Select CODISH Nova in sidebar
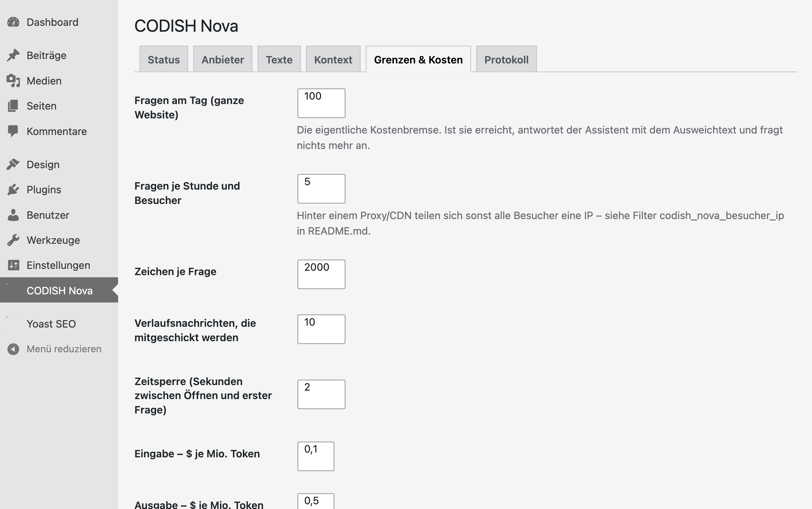This screenshot has width=812, height=509. (x=59, y=290)
